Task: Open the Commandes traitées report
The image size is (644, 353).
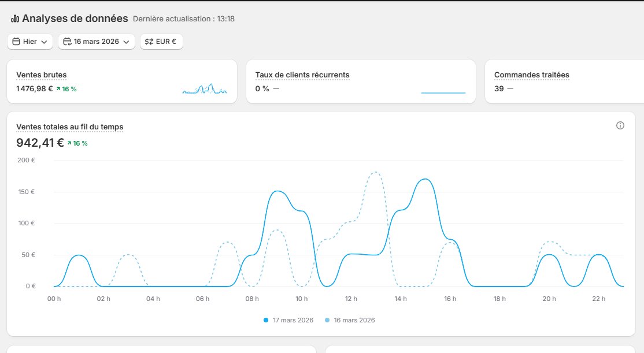Action: (532, 75)
